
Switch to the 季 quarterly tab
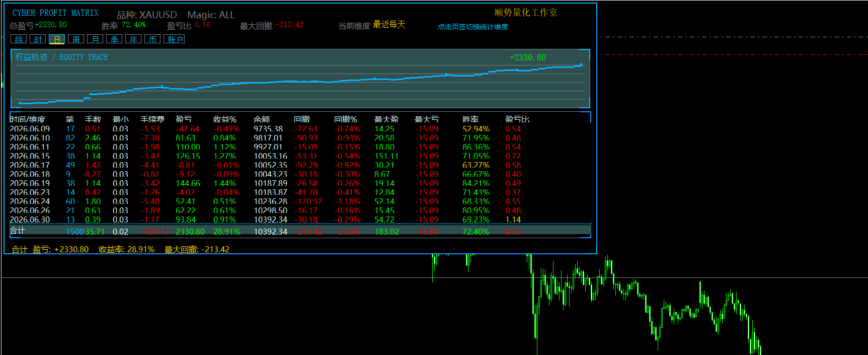click(114, 39)
